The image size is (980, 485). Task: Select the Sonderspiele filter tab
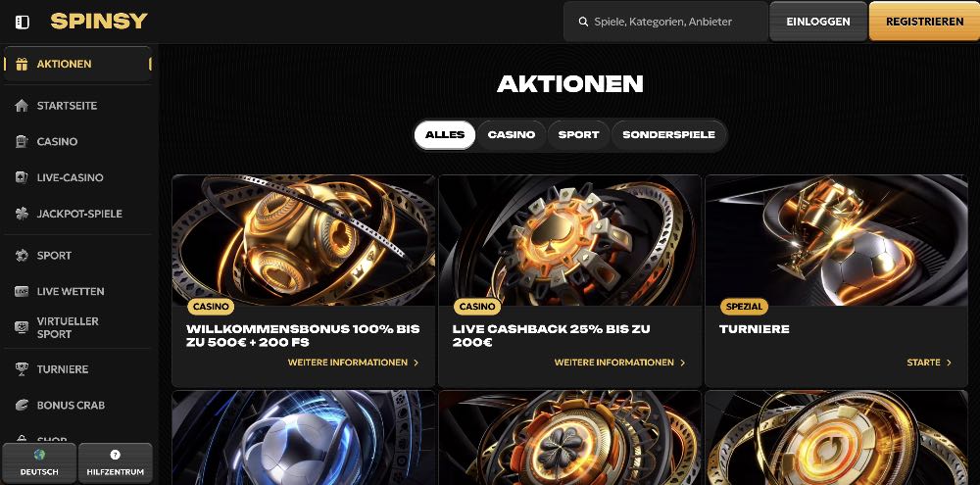coord(668,134)
